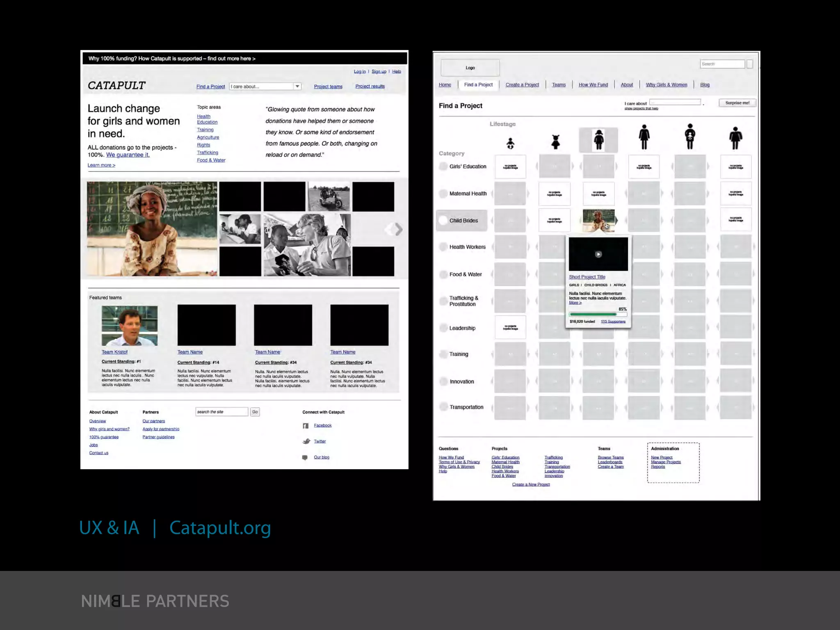Open the Team Kristof link
The height and width of the screenshot is (630, 840).
click(114, 352)
